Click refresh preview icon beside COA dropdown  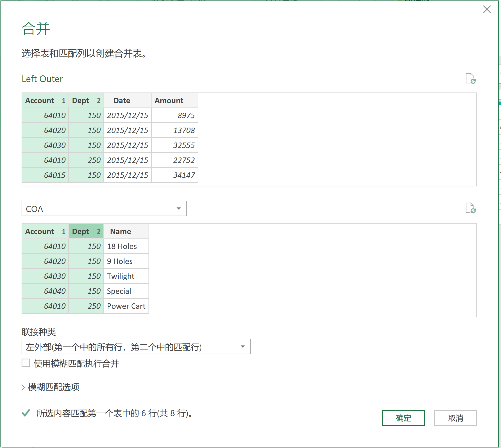coord(470,208)
